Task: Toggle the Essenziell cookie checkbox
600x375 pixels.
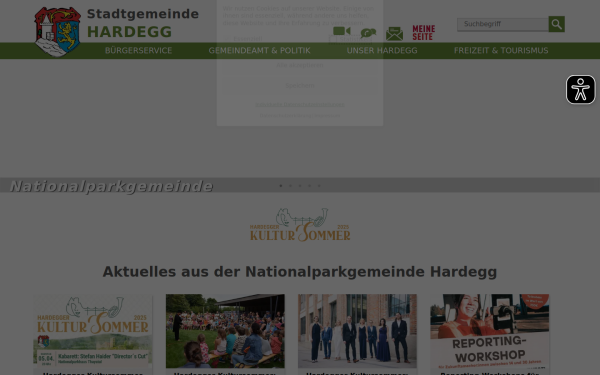Action: 227,39
